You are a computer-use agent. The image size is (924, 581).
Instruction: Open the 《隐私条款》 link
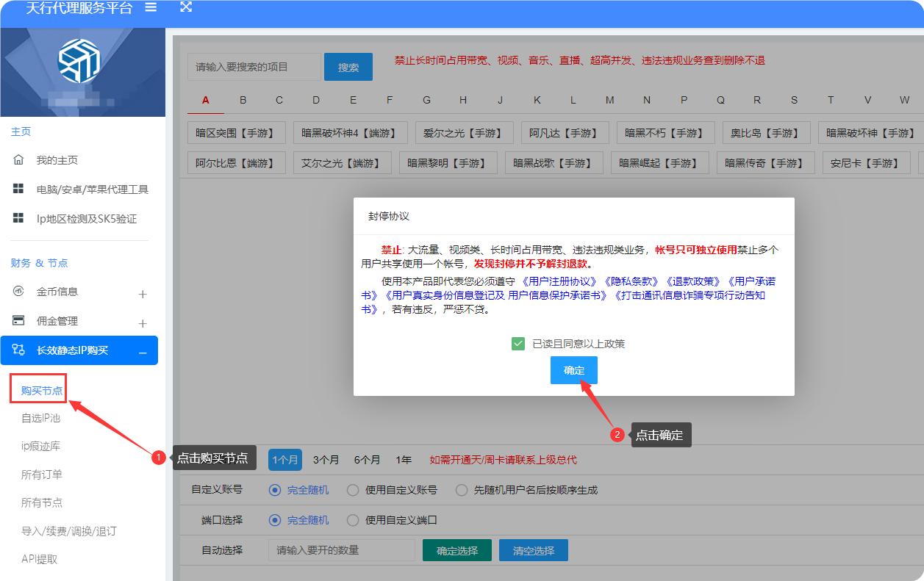click(x=631, y=281)
